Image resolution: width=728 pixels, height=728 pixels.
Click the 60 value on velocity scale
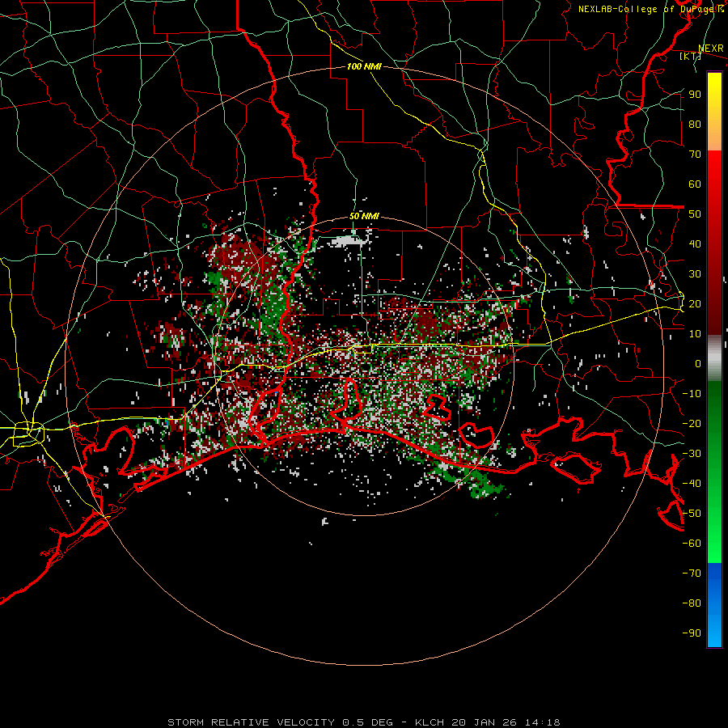click(x=695, y=184)
